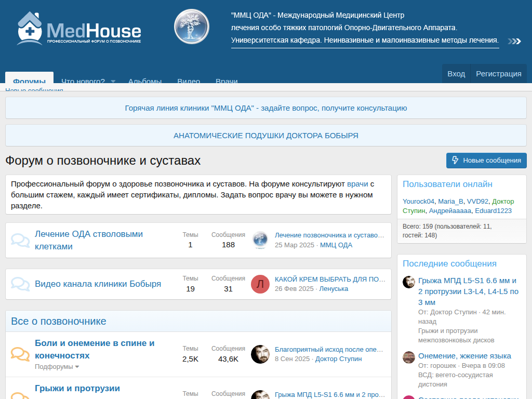Open the Регистрация link

pyautogui.click(x=498, y=74)
